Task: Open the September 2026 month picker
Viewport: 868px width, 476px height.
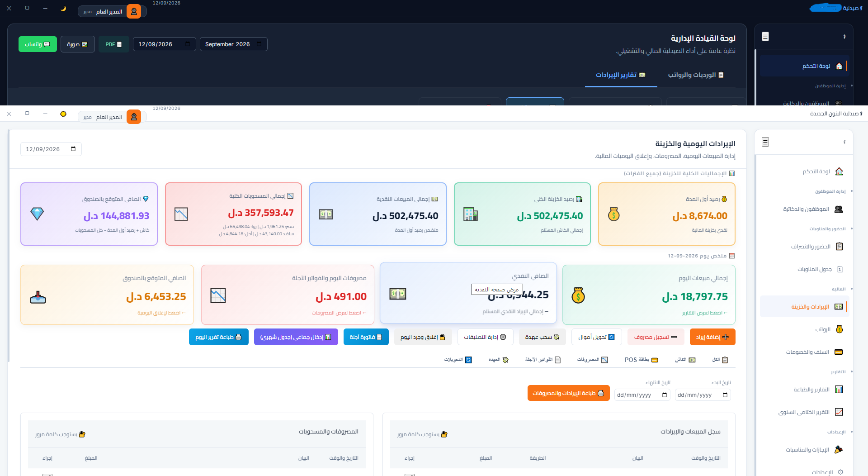Action: pyautogui.click(x=233, y=44)
